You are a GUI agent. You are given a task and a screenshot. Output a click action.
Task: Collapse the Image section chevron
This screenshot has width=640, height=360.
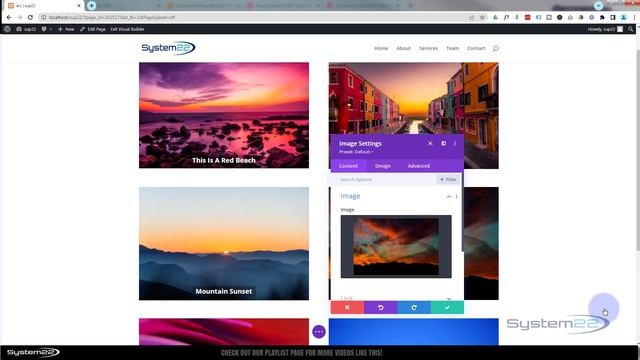point(449,196)
